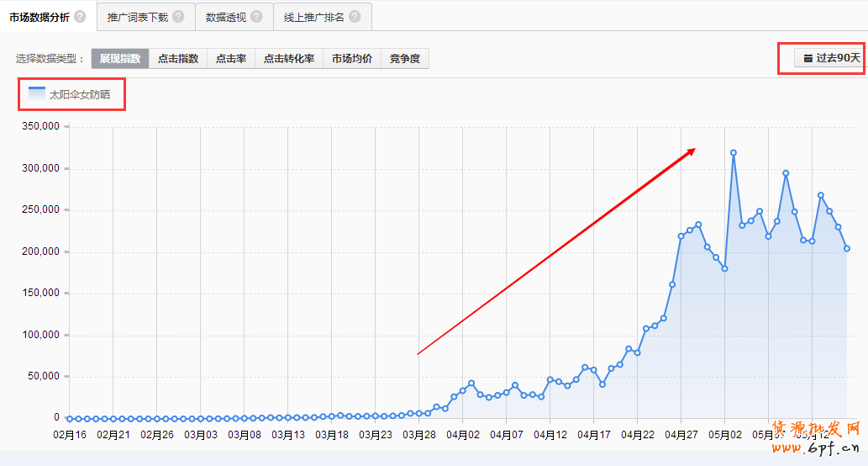Click the last data point on chart line
This screenshot has width=868, height=466.
(847, 248)
